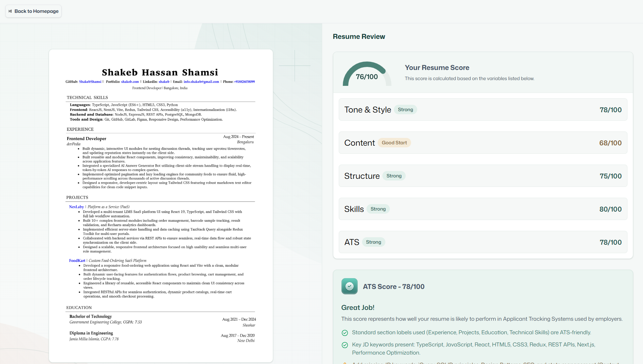
Task: Open the shakeb LinkedIn link
Action: (x=164, y=82)
